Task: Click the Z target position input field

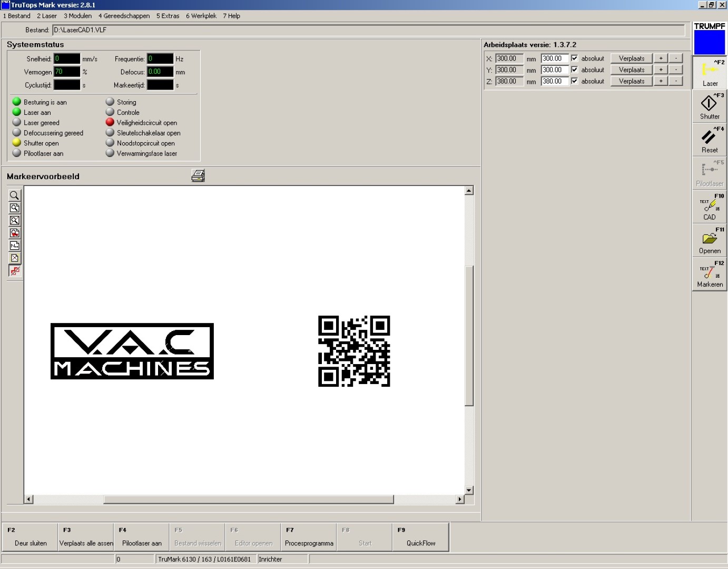Action: pos(555,81)
